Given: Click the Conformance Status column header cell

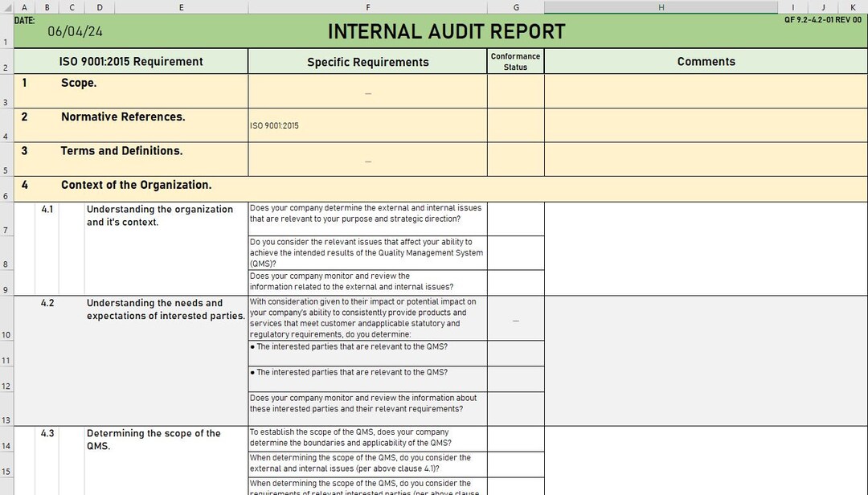Looking at the screenshot, I should pos(515,61).
